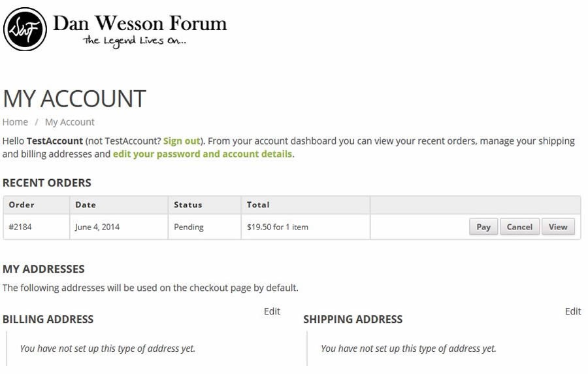
Task: Click the June 4, 2014 date cell
Action: [119, 227]
